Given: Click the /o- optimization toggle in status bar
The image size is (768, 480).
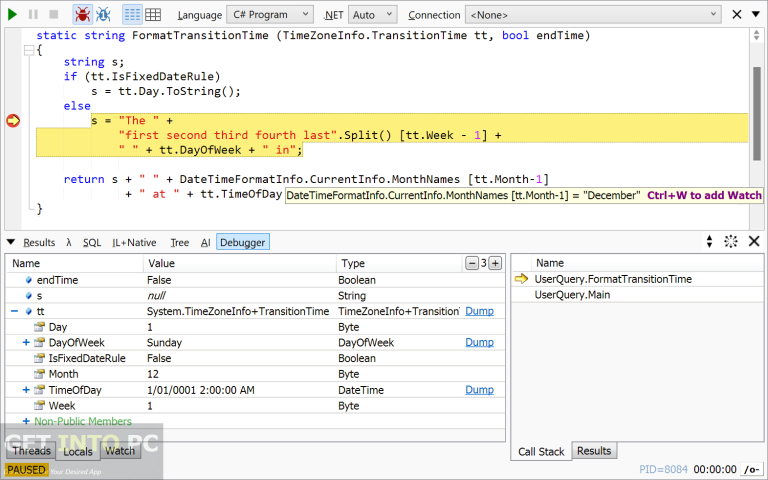Looking at the screenshot, I should point(751,470).
